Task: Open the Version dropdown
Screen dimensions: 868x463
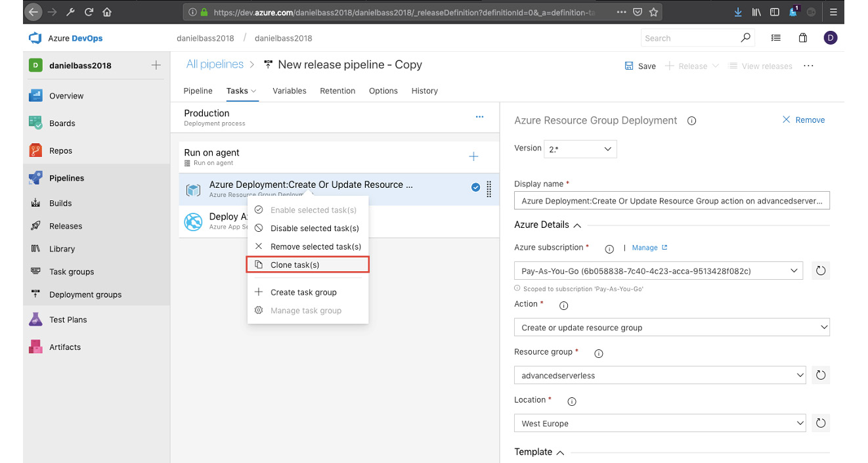Action: pos(580,149)
